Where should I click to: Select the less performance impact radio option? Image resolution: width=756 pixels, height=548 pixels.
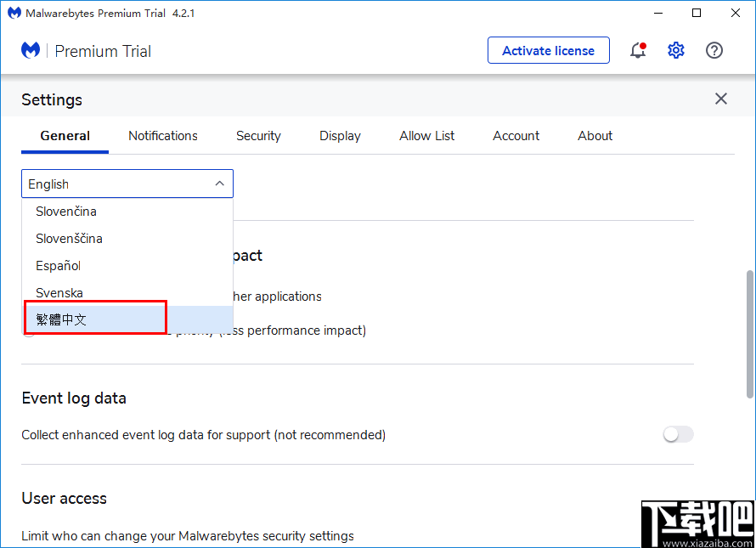coord(29,330)
